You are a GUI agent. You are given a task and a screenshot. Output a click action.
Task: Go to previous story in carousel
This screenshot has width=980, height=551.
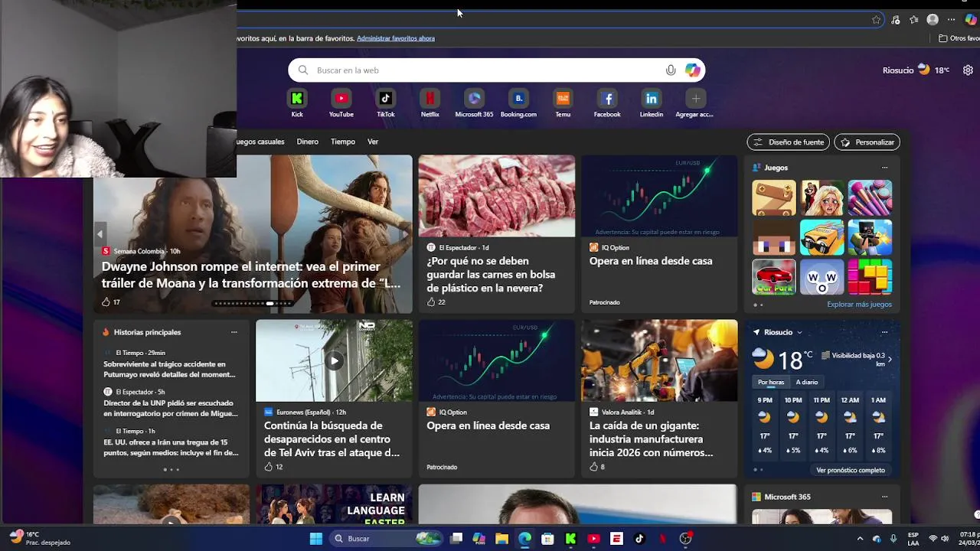coord(100,234)
